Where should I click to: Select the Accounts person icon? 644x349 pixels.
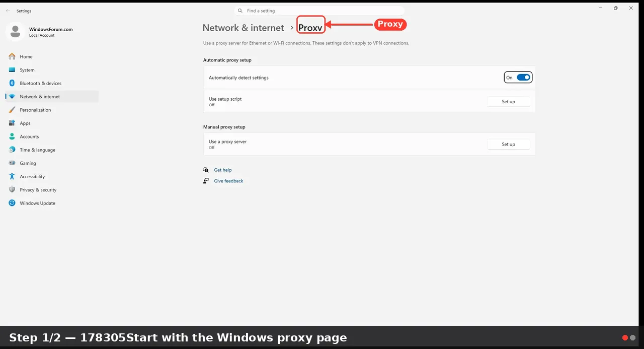[12, 136]
